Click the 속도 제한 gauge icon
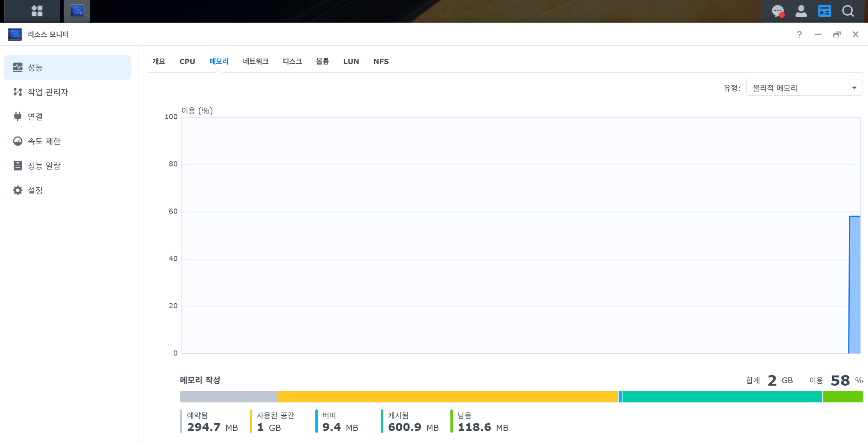 coord(18,141)
